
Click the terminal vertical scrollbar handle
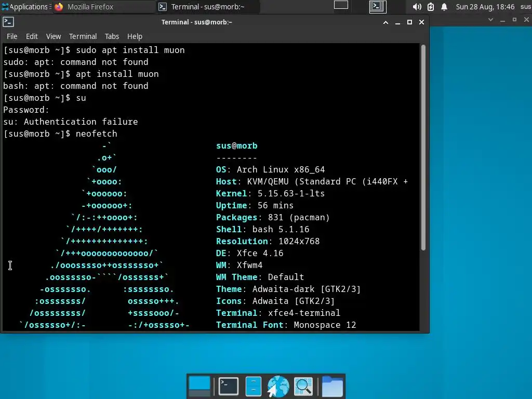coord(423,148)
